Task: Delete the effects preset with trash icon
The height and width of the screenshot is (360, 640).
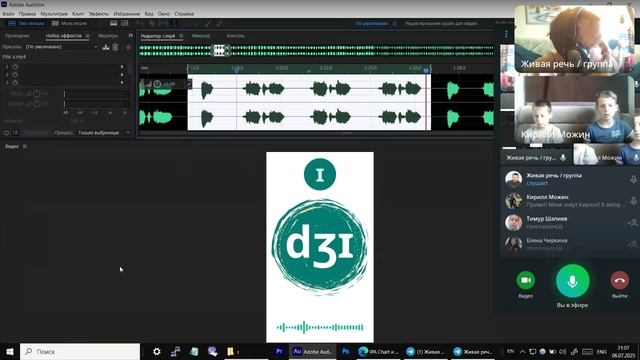Action: (x=116, y=47)
